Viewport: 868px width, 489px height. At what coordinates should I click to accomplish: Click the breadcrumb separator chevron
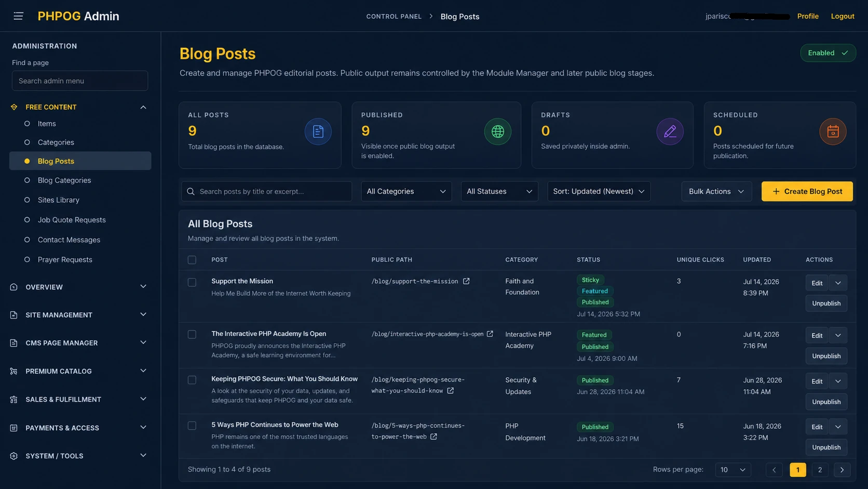431,16
